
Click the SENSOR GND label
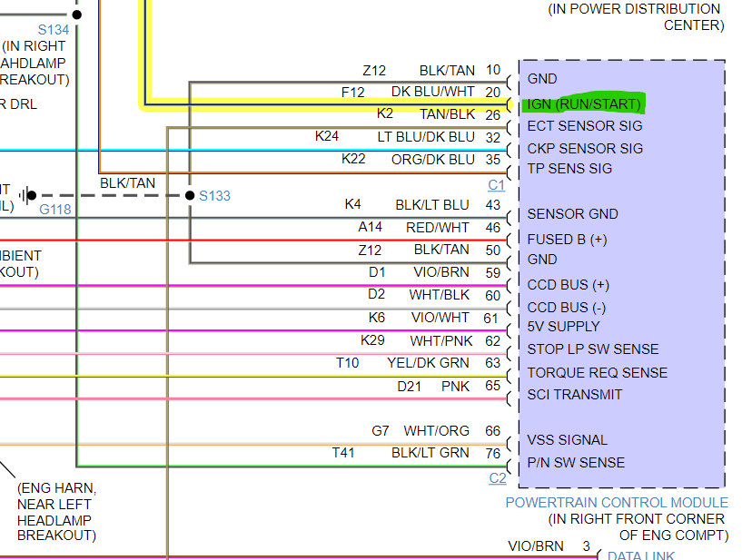point(572,214)
